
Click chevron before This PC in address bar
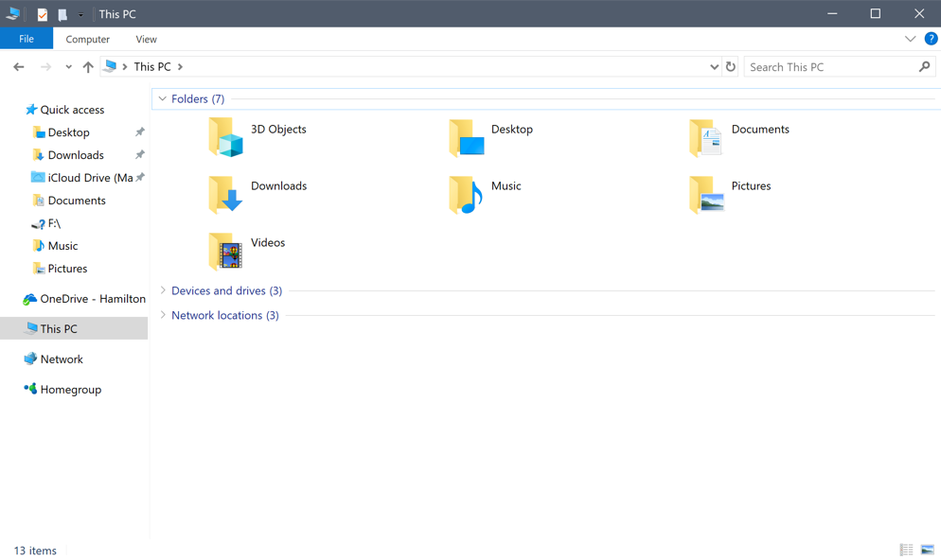point(125,66)
